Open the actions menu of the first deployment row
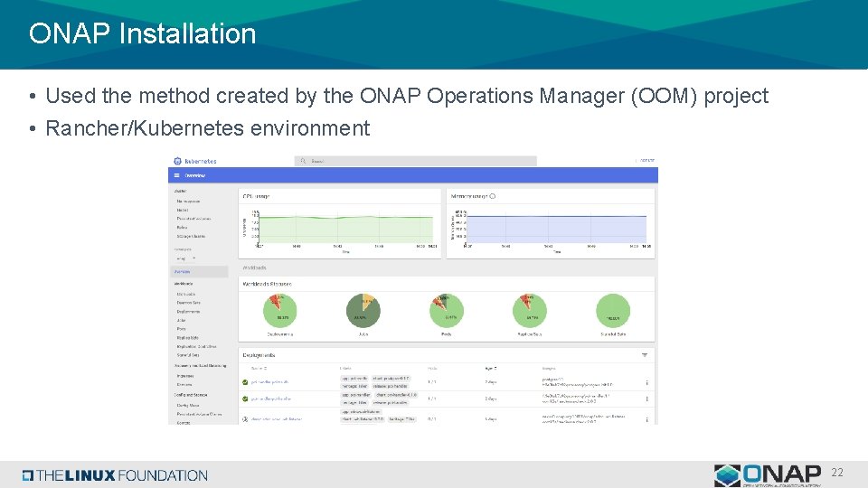This screenshot has width=868, height=488. click(646, 382)
